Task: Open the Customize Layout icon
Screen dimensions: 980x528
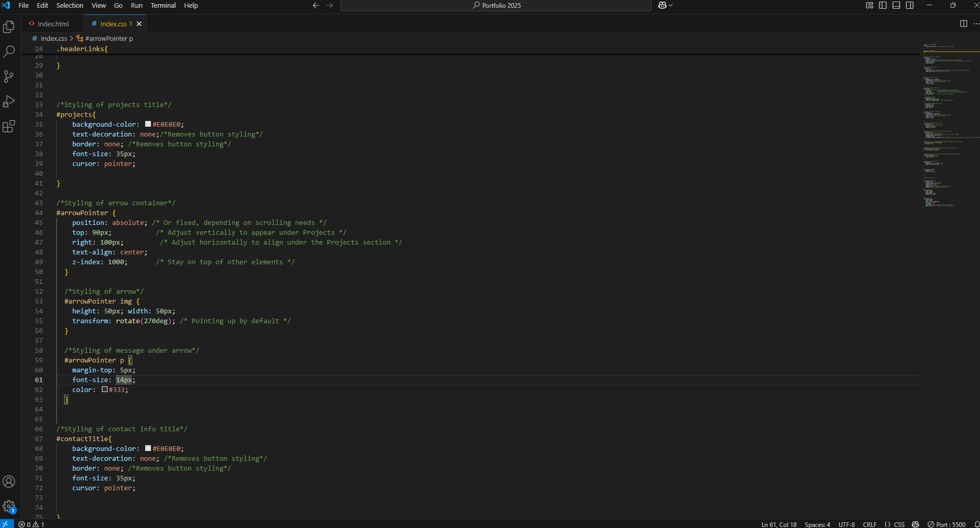Action: coord(869,5)
